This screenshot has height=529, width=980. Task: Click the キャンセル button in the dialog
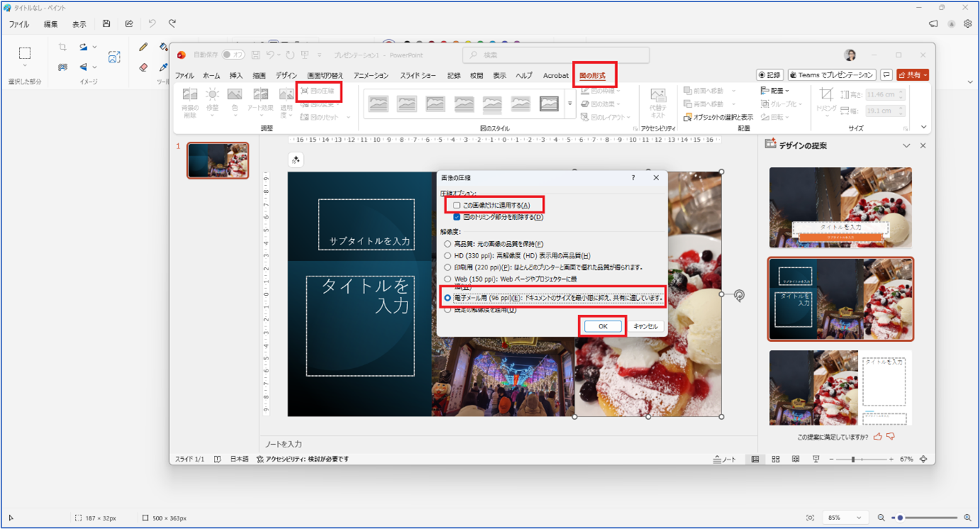pos(645,326)
